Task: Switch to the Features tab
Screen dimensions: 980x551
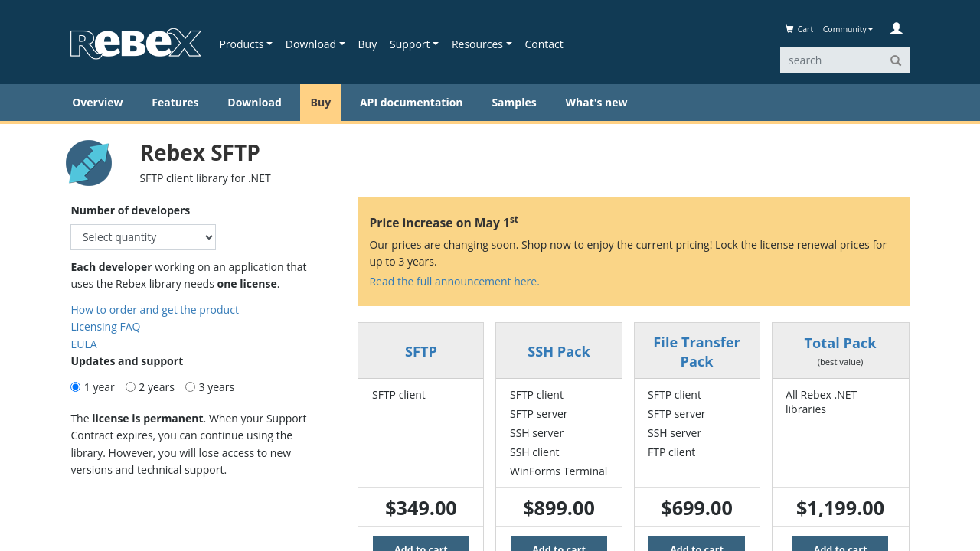Action: tap(175, 103)
